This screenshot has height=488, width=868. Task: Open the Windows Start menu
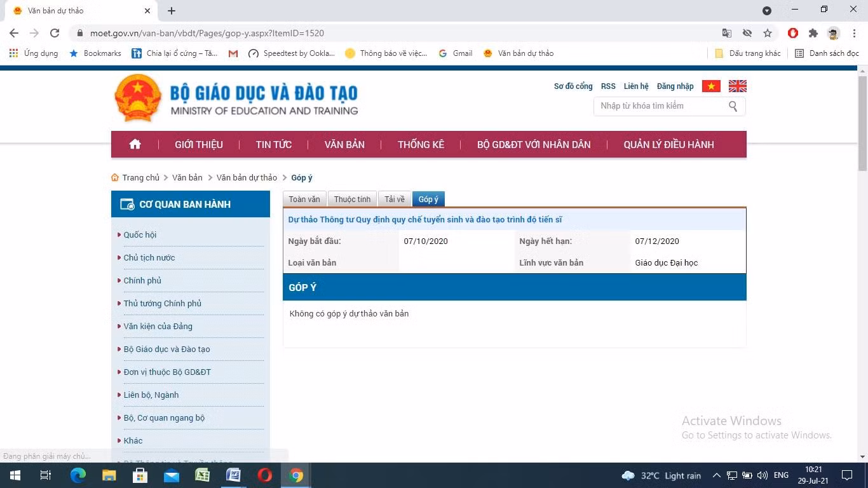click(x=15, y=475)
